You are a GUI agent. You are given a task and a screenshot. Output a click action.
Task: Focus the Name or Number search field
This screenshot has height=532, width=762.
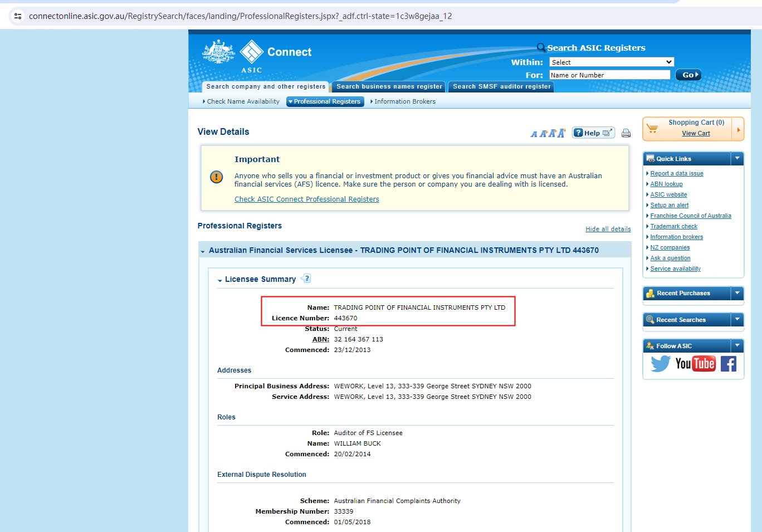(609, 75)
